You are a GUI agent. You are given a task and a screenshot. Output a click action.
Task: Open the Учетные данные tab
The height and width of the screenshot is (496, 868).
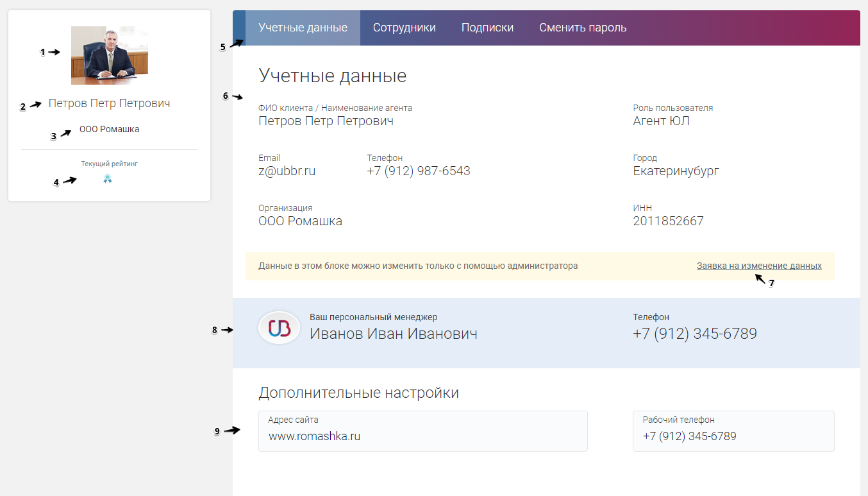303,28
